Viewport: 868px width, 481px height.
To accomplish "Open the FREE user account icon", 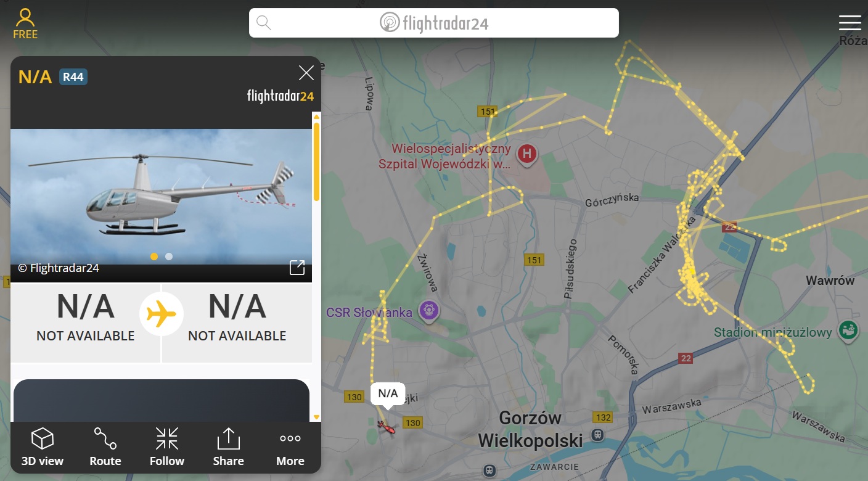I will pos(25,24).
